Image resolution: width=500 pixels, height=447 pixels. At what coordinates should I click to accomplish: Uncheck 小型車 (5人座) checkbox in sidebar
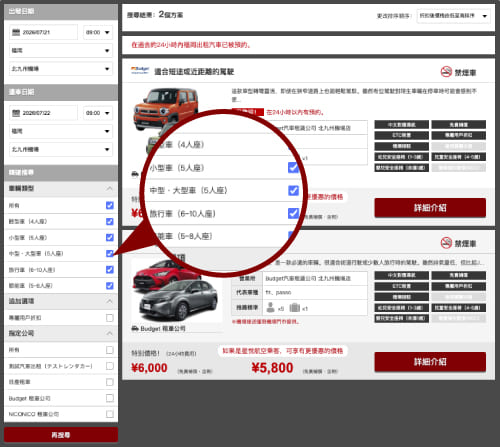110,237
